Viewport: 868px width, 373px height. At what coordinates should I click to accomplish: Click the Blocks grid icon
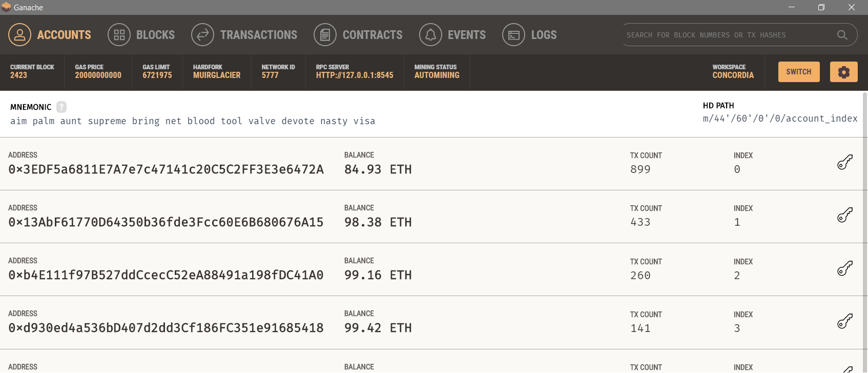pos(119,35)
